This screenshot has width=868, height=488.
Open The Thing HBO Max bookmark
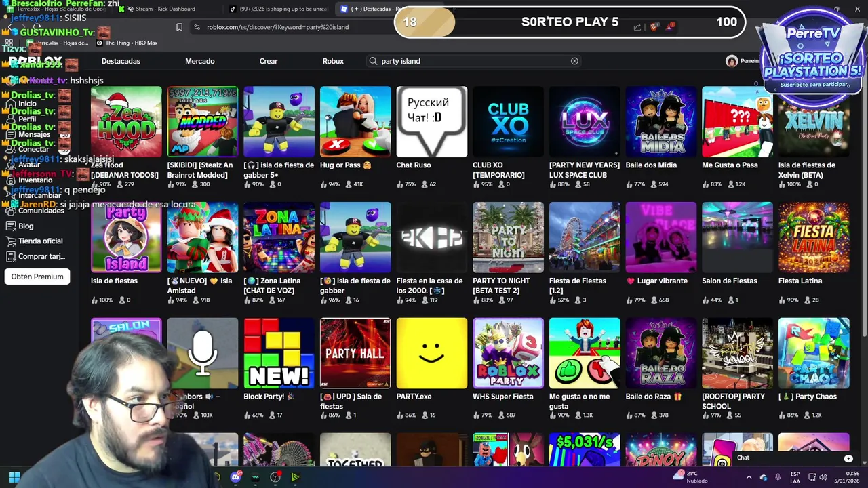[x=127, y=43]
